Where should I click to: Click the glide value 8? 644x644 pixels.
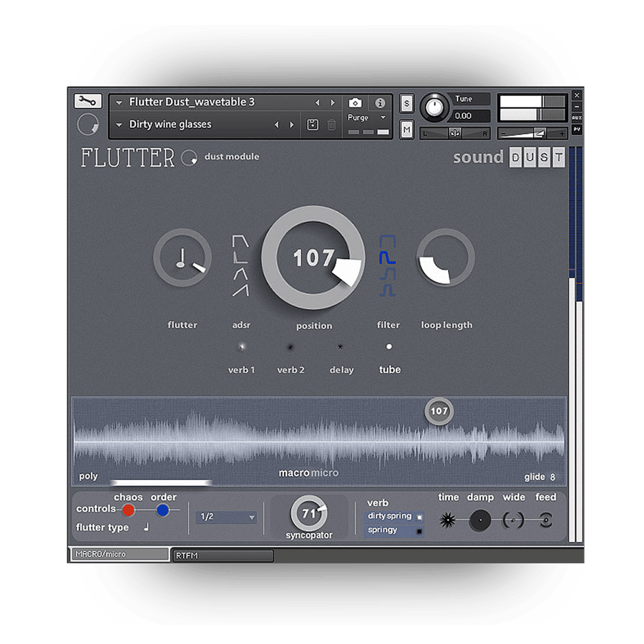click(553, 477)
